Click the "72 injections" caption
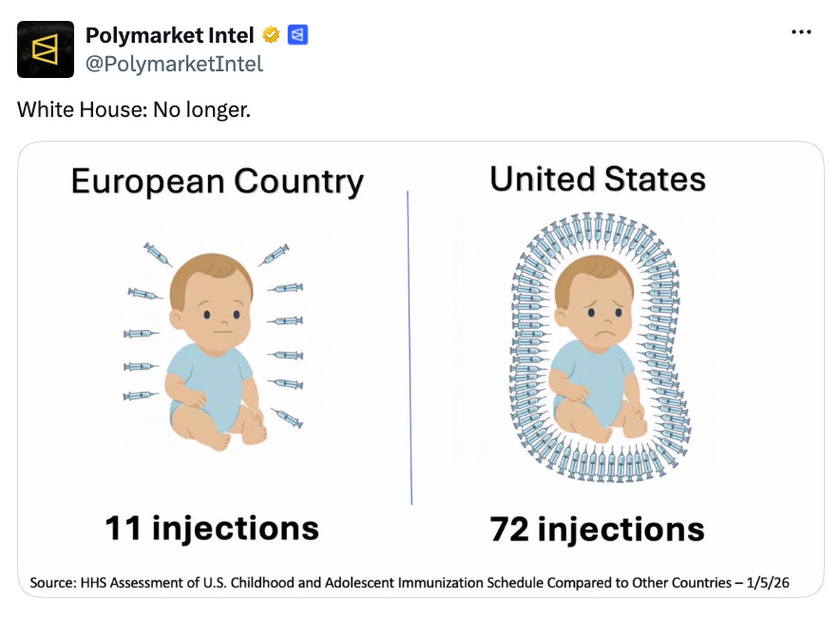Screen dimensions: 840x620 [x=598, y=529]
